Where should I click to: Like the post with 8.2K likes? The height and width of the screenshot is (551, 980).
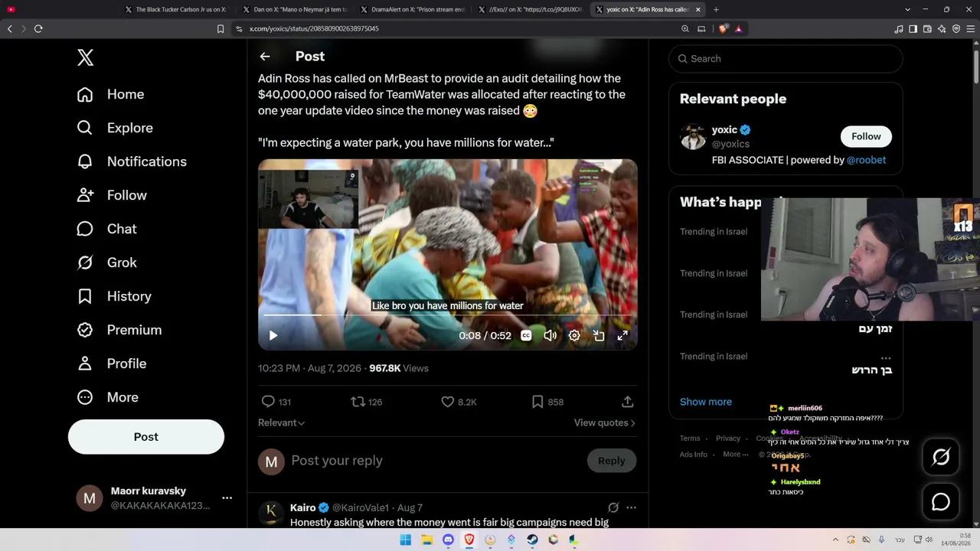pos(448,401)
